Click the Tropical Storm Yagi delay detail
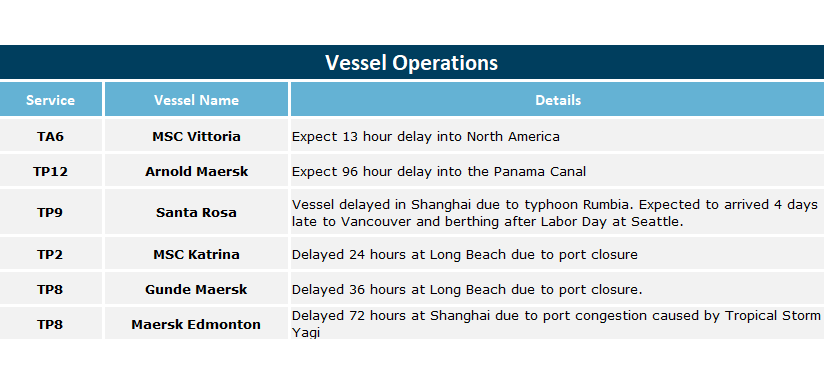The width and height of the screenshot is (825, 383). click(557, 324)
